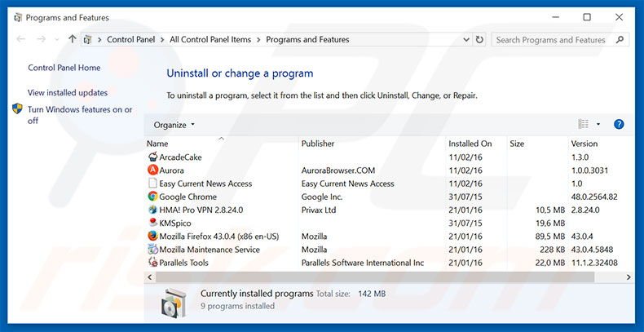
Task: Click the ArcadeCake program icon
Action: tap(152, 157)
